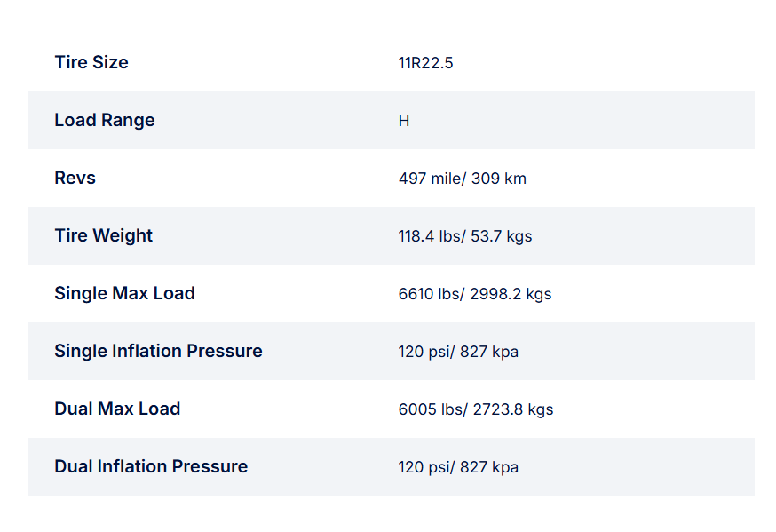Click the load range value H

click(x=404, y=121)
